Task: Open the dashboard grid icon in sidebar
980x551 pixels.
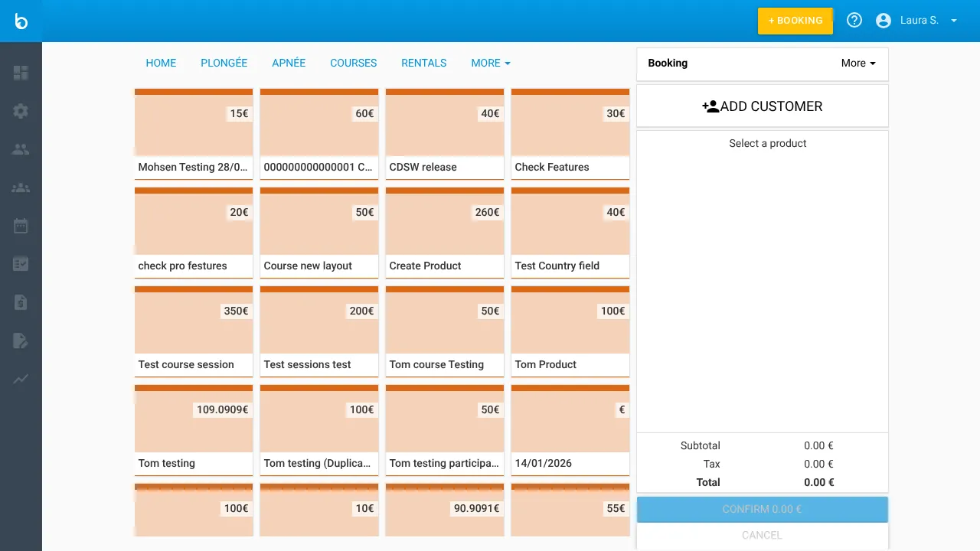Action: click(x=21, y=73)
